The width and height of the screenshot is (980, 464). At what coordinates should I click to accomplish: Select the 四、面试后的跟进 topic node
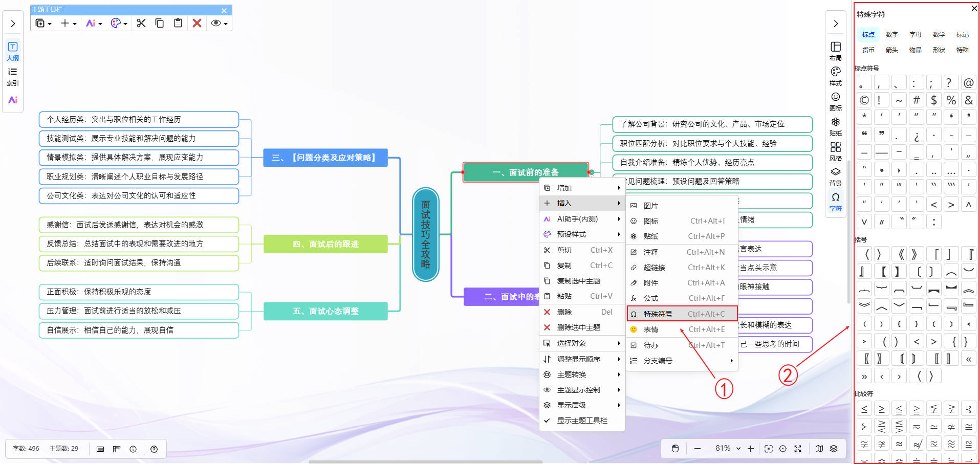pyautogui.click(x=325, y=244)
